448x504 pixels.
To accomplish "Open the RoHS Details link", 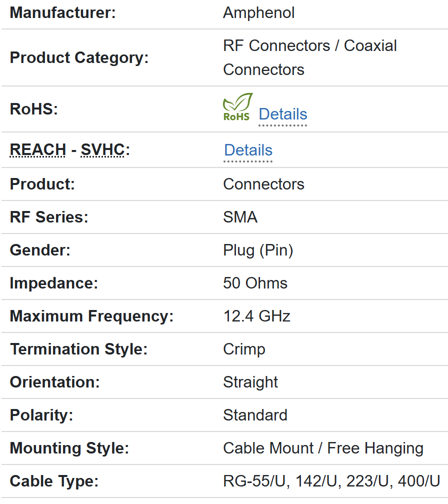I will pos(283,114).
